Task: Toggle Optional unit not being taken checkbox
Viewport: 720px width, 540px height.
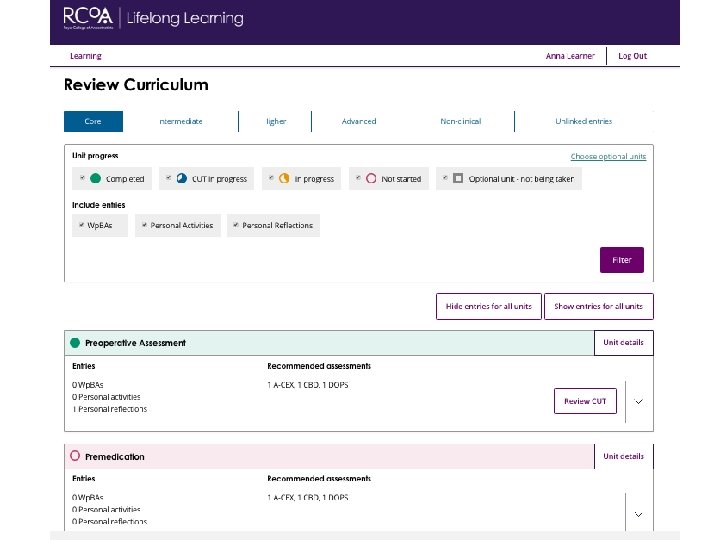Action: (x=445, y=178)
